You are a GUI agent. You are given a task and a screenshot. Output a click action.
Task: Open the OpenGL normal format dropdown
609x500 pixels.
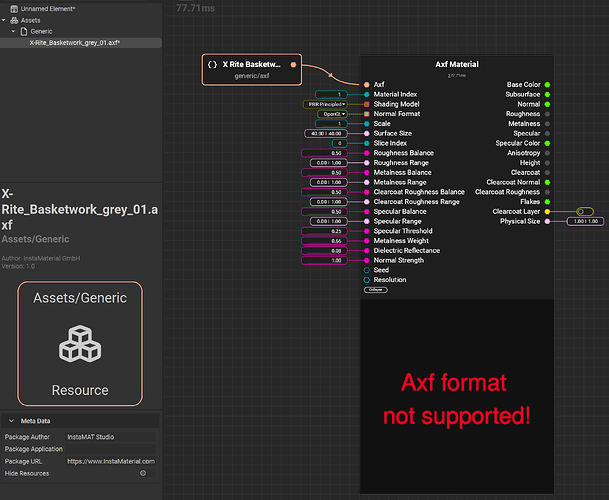click(332, 114)
